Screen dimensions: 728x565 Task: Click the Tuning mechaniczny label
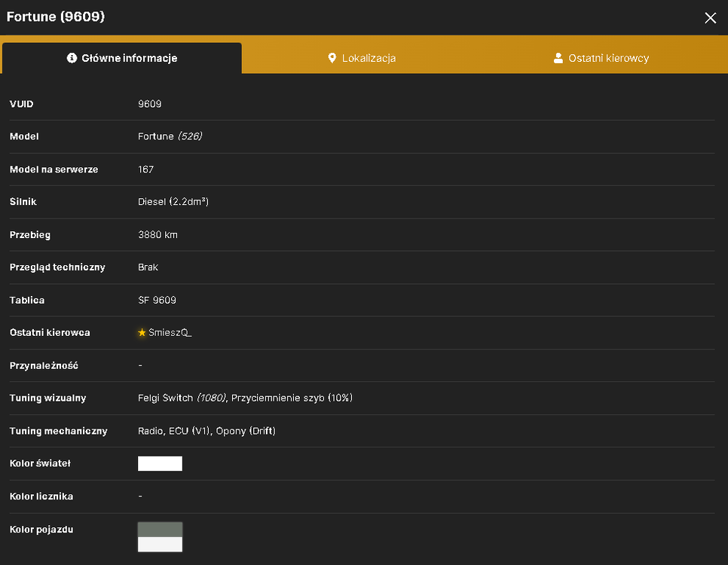59,431
